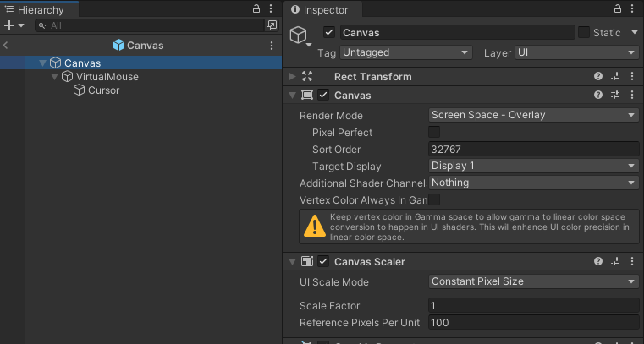
Task: Select the Cursor object in hierarchy
Action: click(x=103, y=90)
